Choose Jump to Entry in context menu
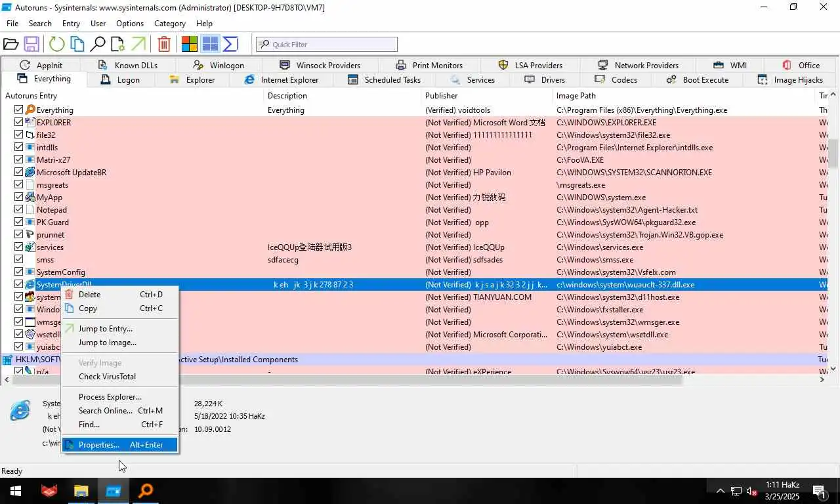This screenshot has height=504, width=840. [119, 329]
